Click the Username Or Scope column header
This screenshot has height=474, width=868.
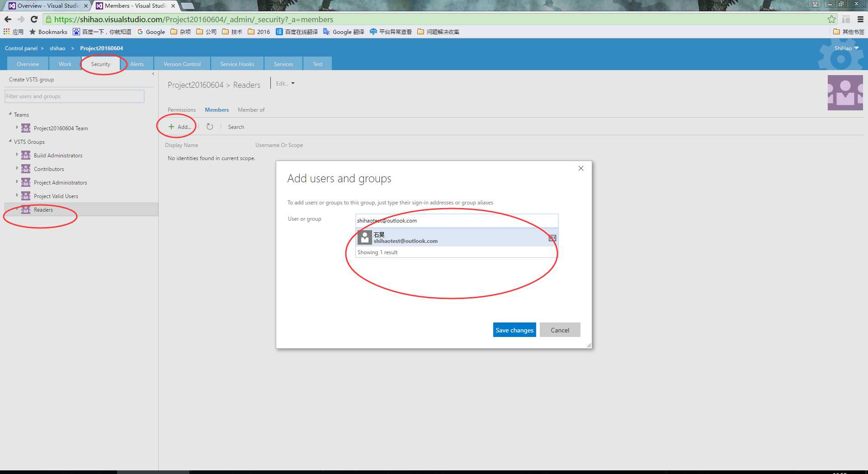pyautogui.click(x=279, y=145)
